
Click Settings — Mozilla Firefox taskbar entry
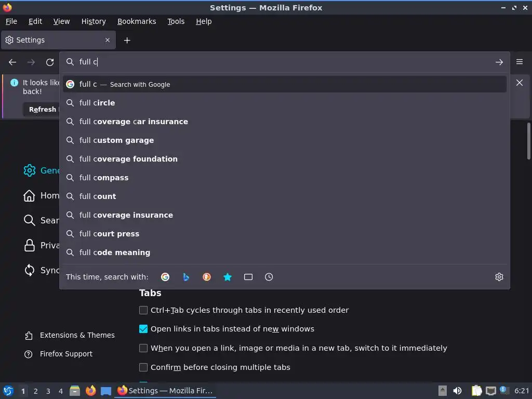[166, 391]
